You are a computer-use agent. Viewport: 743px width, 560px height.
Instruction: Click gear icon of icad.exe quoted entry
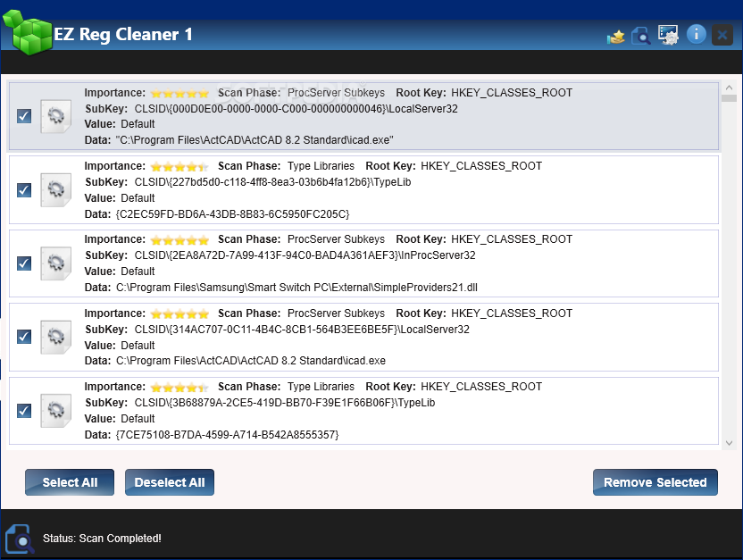pos(56,116)
